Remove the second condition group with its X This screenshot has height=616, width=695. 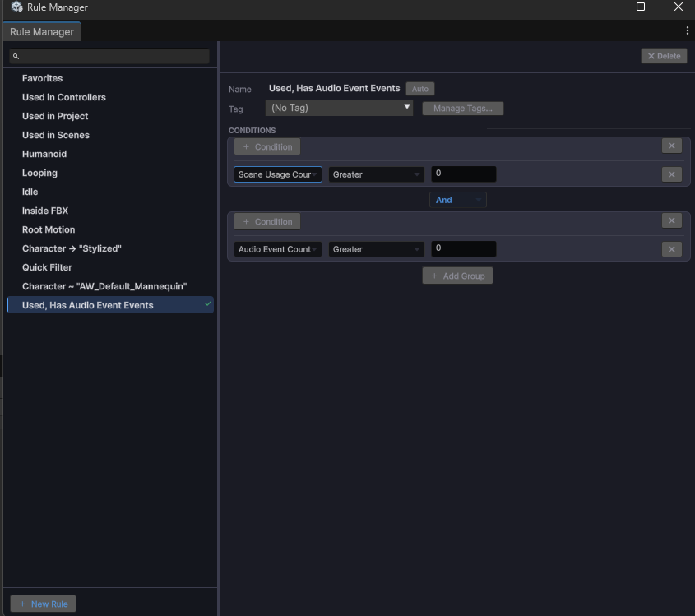click(671, 220)
